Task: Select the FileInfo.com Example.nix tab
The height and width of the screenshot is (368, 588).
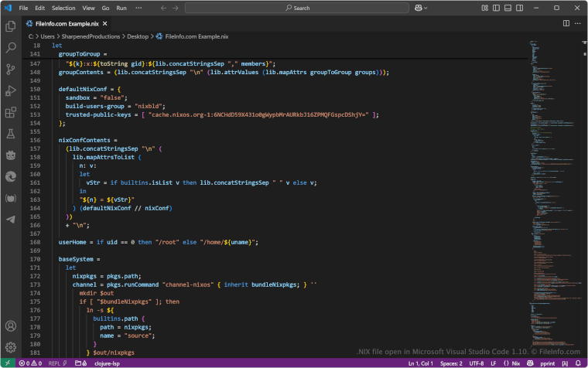Action: tap(68, 24)
